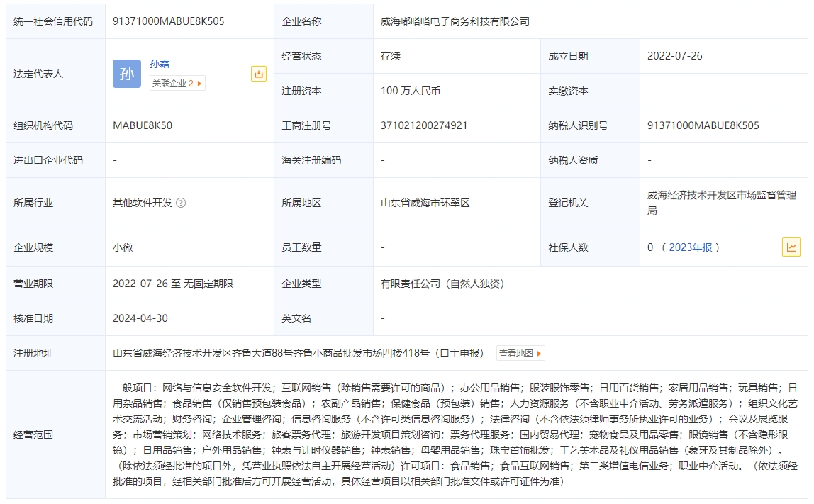This screenshot has width=814, height=504.
Task: Click the blue 孙 avatar tile
Action: tap(127, 74)
